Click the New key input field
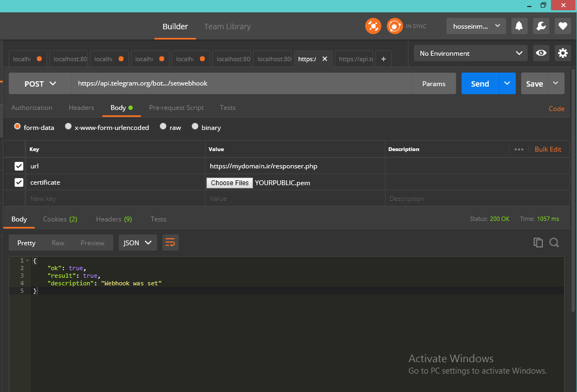 click(x=115, y=199)
